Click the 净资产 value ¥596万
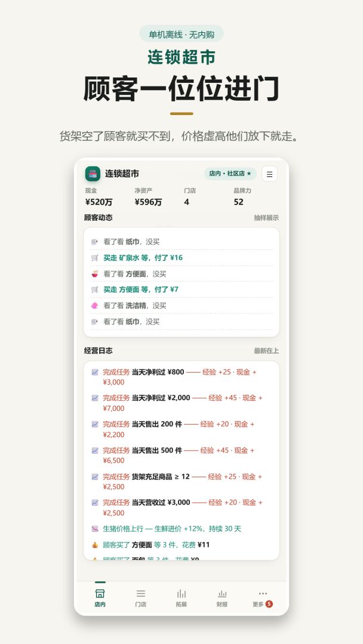The width and height of the screenshot is (363, 644). point(149,202)
